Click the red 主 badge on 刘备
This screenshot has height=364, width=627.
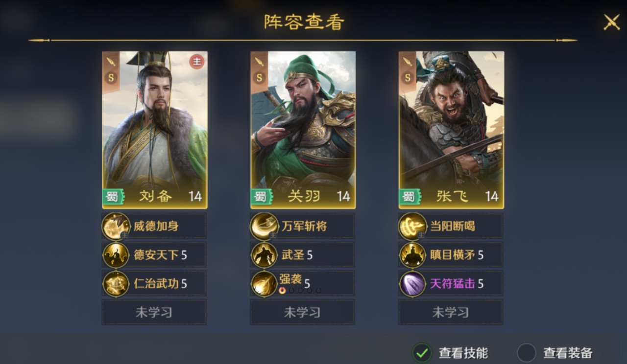coord(197,62)
